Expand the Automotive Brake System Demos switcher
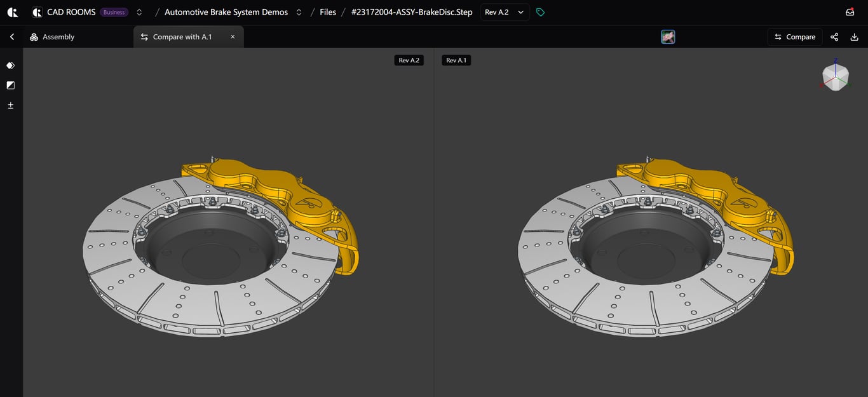 point(299,12)
